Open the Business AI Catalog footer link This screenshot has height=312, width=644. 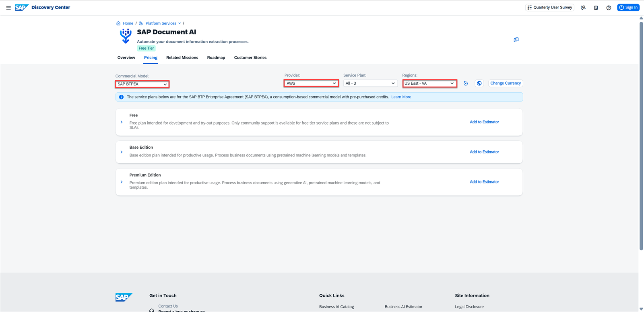point(336,307)
